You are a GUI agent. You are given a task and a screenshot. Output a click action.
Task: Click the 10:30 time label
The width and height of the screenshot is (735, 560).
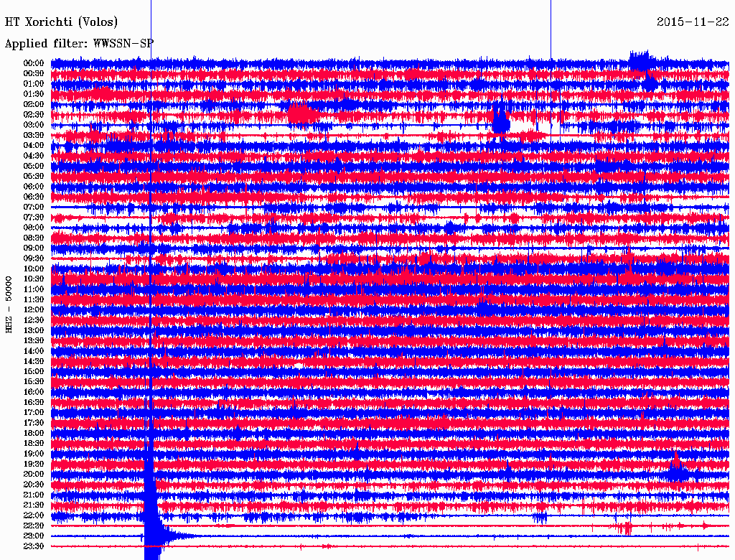[x=33, y=279]
